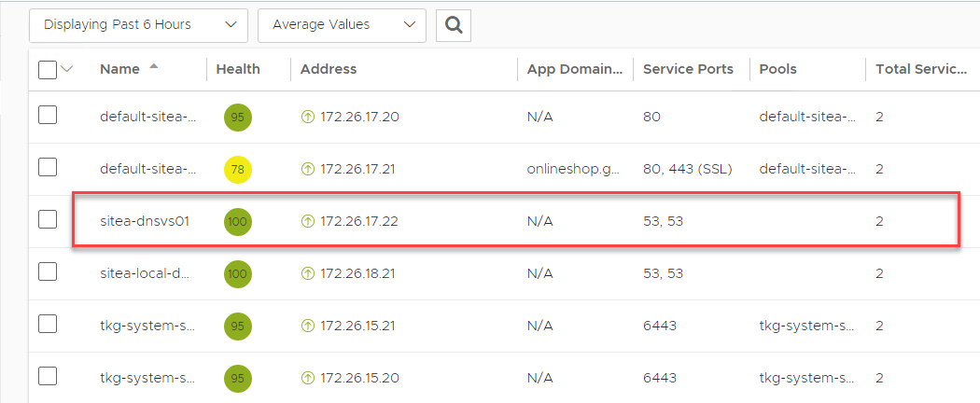This screenshot has width=980, height=403.
Task: Select checkbox for the 172.26.15.20 row
Action: [x=48, y=377]
